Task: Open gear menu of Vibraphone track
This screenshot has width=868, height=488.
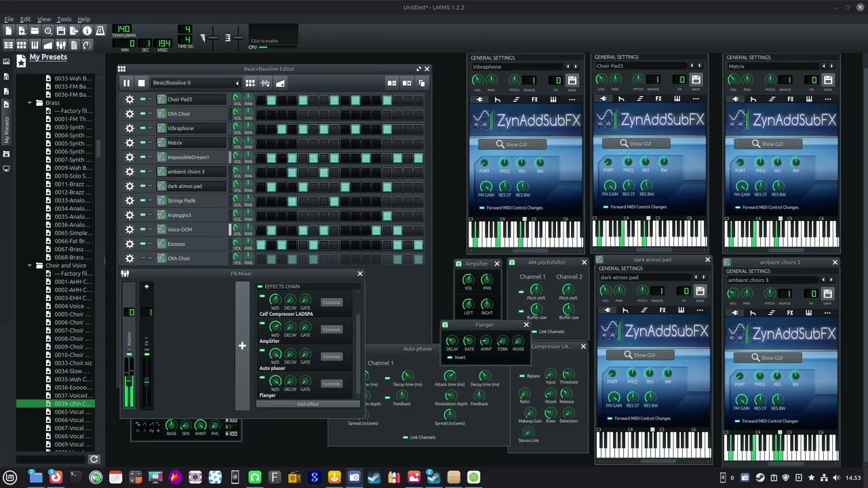Action: point(130,128)
